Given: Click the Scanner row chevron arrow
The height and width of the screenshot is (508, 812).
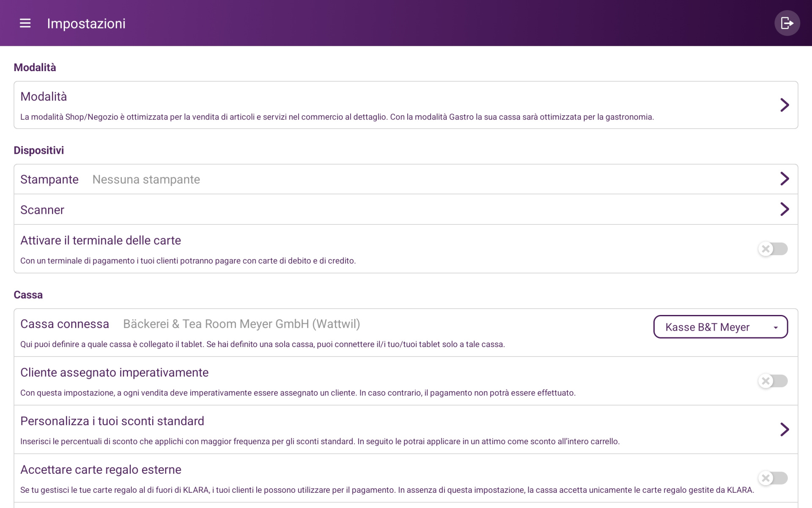Looking at the screenshot, I should 785,209.
